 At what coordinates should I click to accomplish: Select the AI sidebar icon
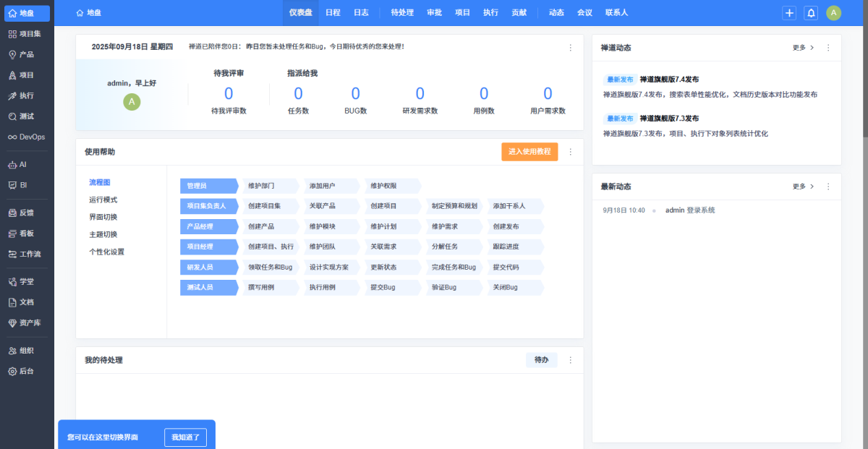click(12, 165)
